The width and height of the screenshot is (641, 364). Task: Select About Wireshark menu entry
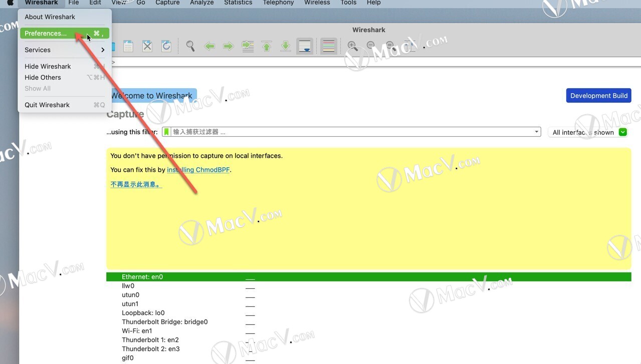[x=65, y=17]
